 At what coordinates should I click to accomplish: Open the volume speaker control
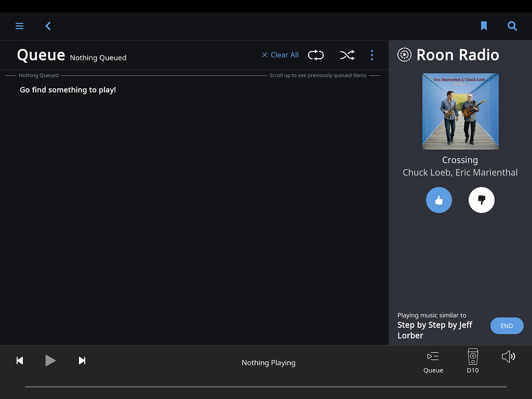[x=508, y=356]
